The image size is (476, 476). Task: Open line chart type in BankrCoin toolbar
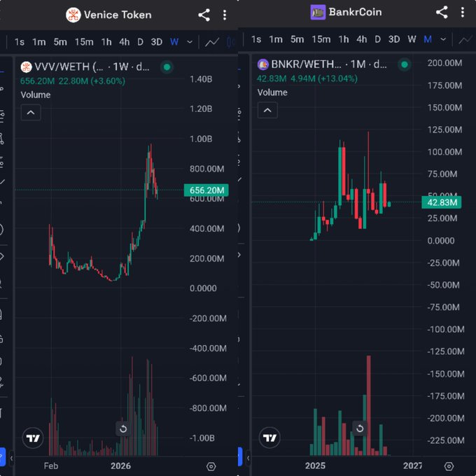(465, 39)
